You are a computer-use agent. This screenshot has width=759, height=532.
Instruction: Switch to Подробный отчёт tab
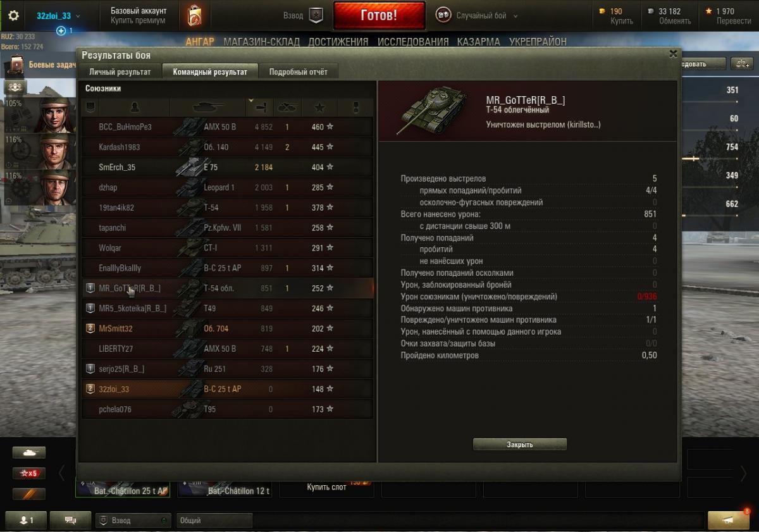pos(299,71)
